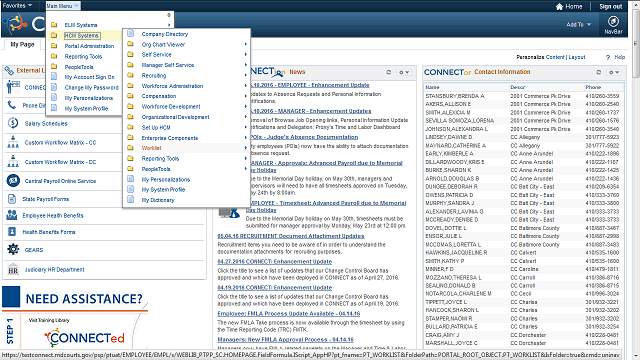Choose My System Profile in Main Menu
Viewport: 640px width, 360px height.
[x=86, y=109]
